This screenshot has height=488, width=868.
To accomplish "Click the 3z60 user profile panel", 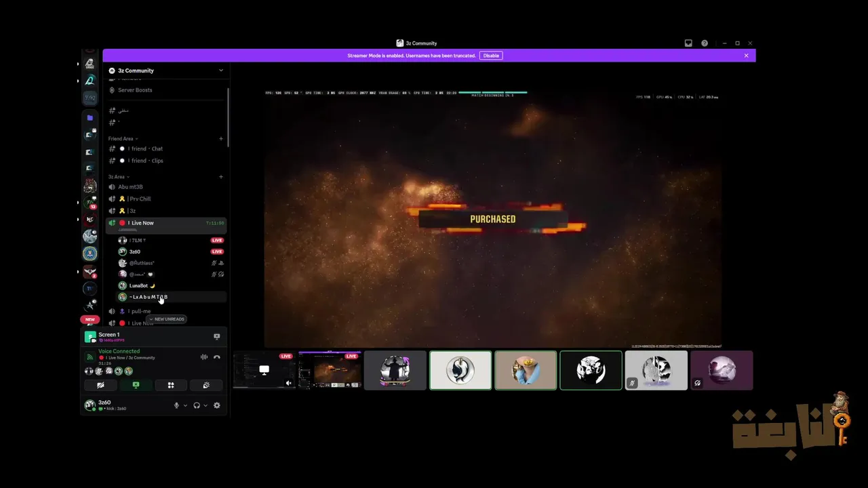I will pyautogui.click(x=125, y=405).
